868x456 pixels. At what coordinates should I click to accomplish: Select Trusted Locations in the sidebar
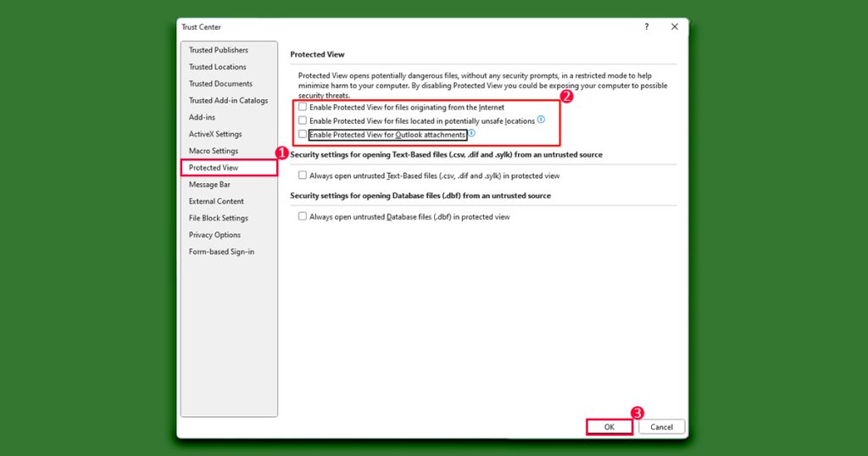(218, 67)
